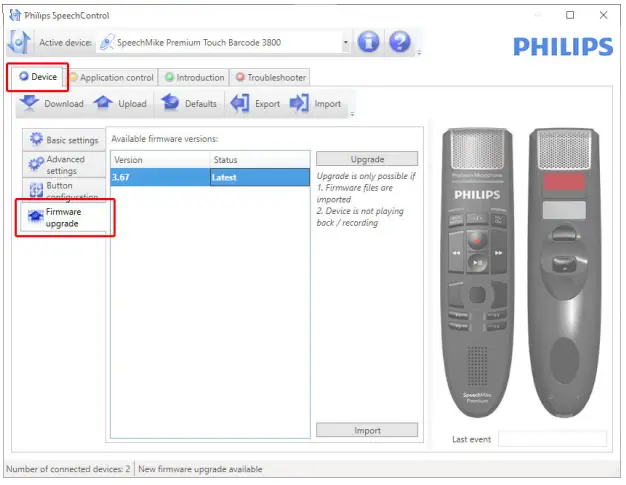The width and height of the screenshot is (626, 485).
Task: Expand top toolbar overflow arrow
Action: tap(419, 53)
